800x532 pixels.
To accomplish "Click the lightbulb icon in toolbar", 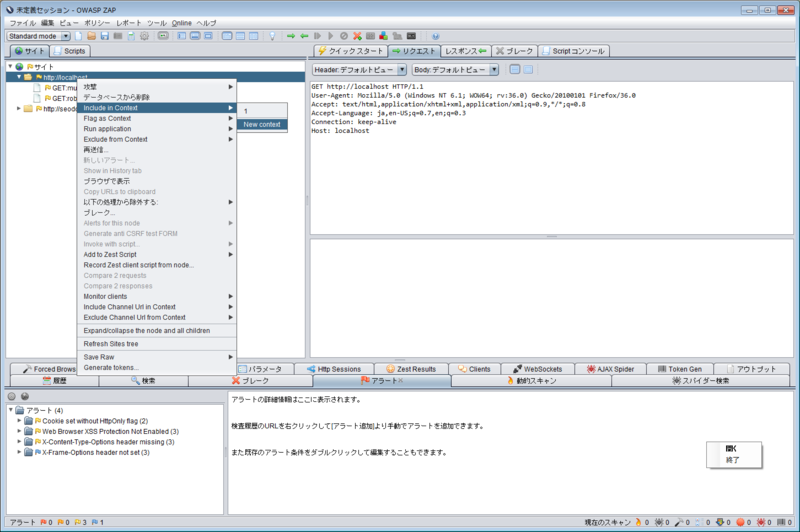I will coord(272,36).
